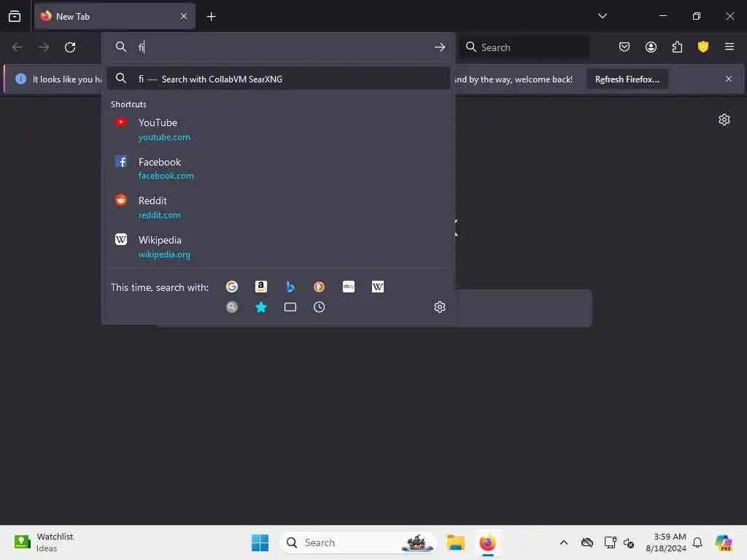747x560 pixels.
Task: Open File Explorer from the taskbar
Action: click(455, 542)
